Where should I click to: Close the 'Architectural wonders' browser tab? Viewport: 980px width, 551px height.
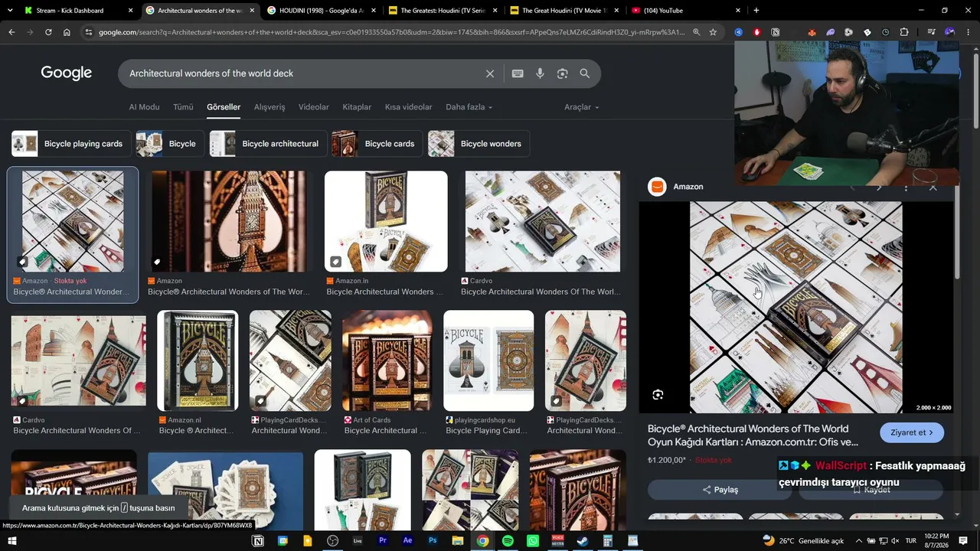(x=252, y=11)
